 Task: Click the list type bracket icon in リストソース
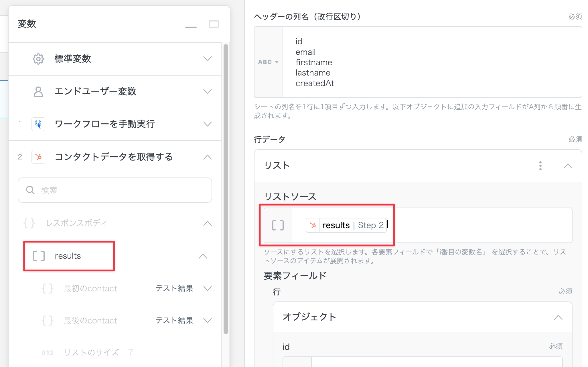coord(278,226)
